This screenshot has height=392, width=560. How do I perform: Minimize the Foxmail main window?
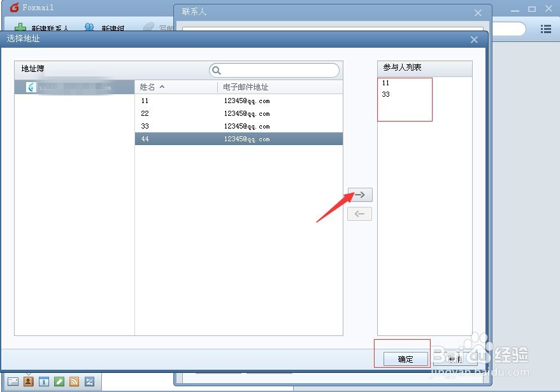[515, 10]
